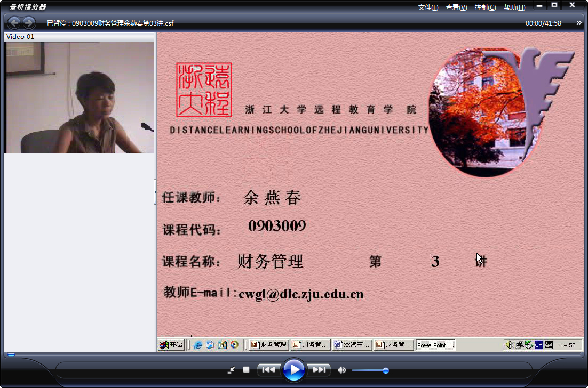Screen dimensions: 588x388
Task: Click the lecturer video thumbnail
Action: pyautogui.click(x=79, y=98)
